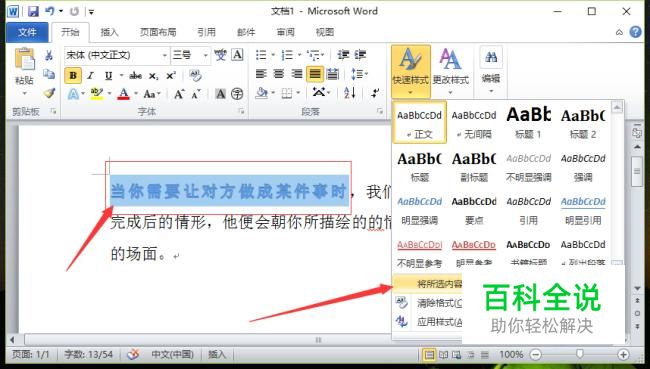Open 更改样式 Change Styles button
This screenshot has height=369, width=650.
(451, 71)
